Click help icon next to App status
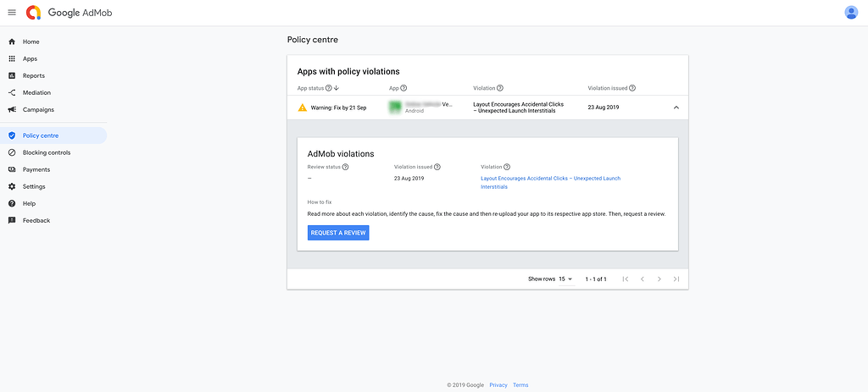This screenshot has width=868, height=392. pyautogui.click(x=329, y=88)
